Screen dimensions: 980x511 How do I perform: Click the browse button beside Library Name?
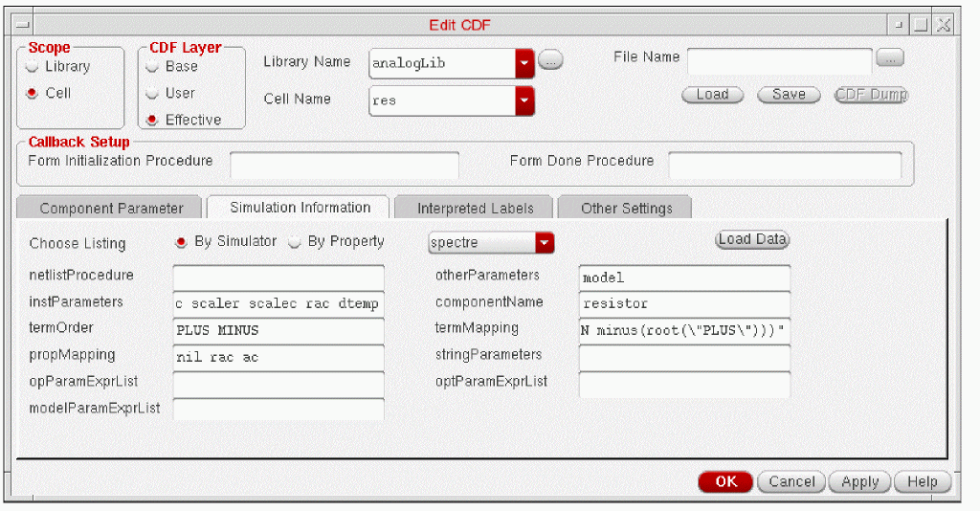pos(550,60)
